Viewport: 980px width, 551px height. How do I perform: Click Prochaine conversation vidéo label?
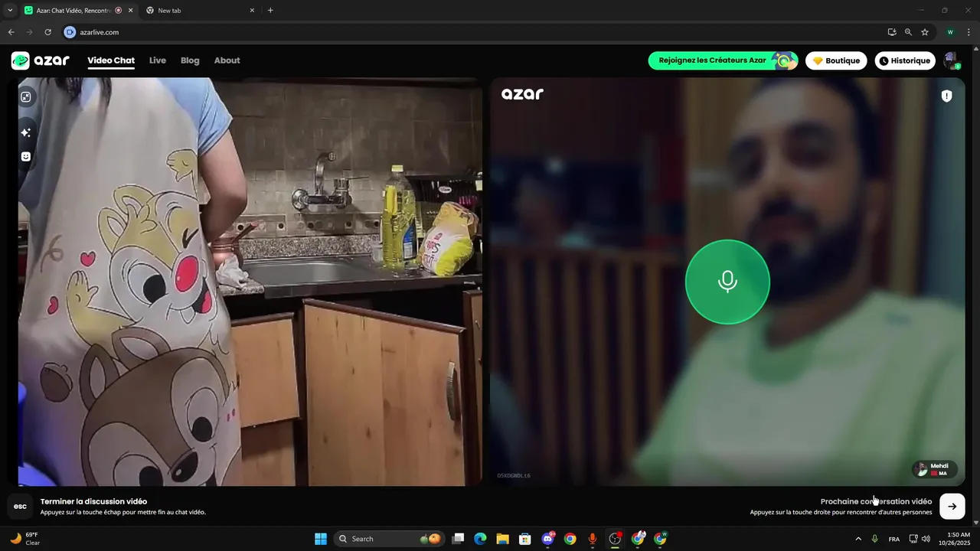pyautogui.click(x=877, y=501)
